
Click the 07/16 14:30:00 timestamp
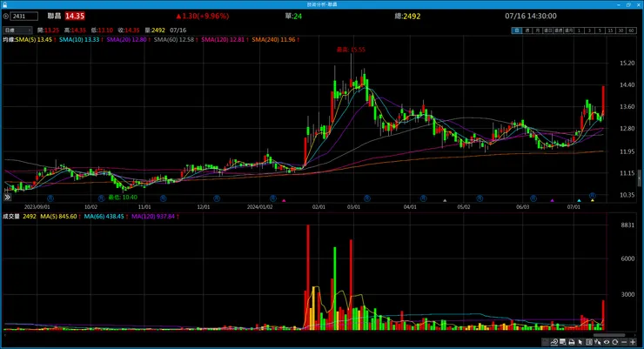point(531,16)
